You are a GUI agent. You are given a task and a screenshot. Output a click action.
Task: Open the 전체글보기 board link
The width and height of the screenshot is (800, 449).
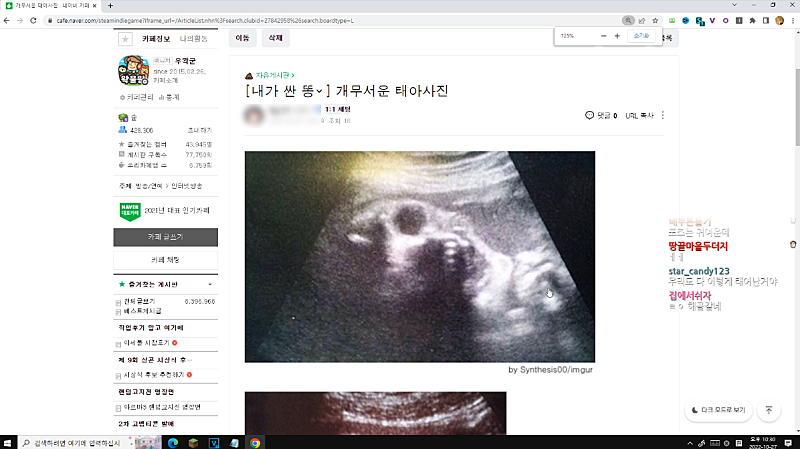(x=139, y=302)
